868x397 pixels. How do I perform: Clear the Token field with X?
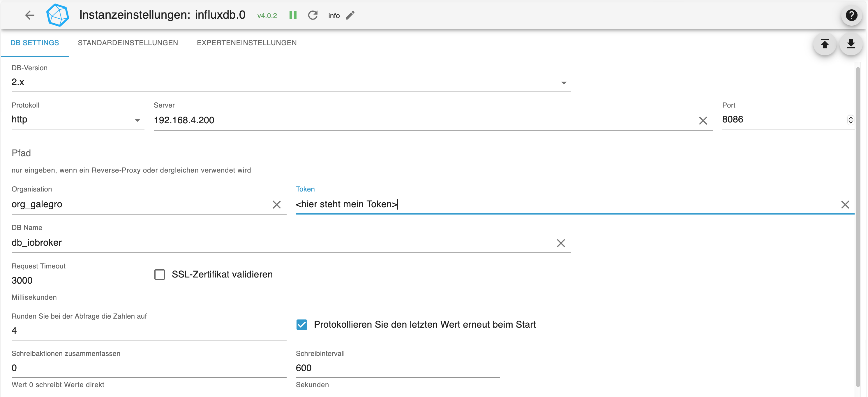845,205
